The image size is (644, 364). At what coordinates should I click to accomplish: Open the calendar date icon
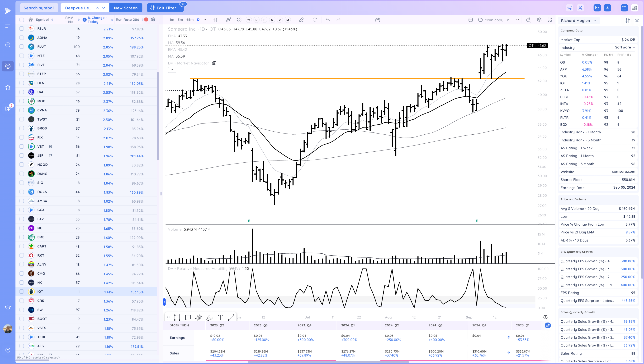(x=378, y=20)
